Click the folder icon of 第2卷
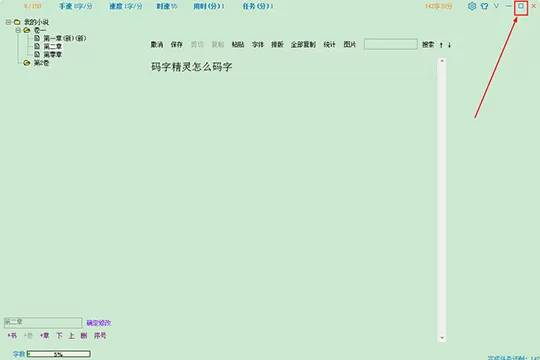The height and width of the screenshot is (360, 540). click(x=27, y=63)
